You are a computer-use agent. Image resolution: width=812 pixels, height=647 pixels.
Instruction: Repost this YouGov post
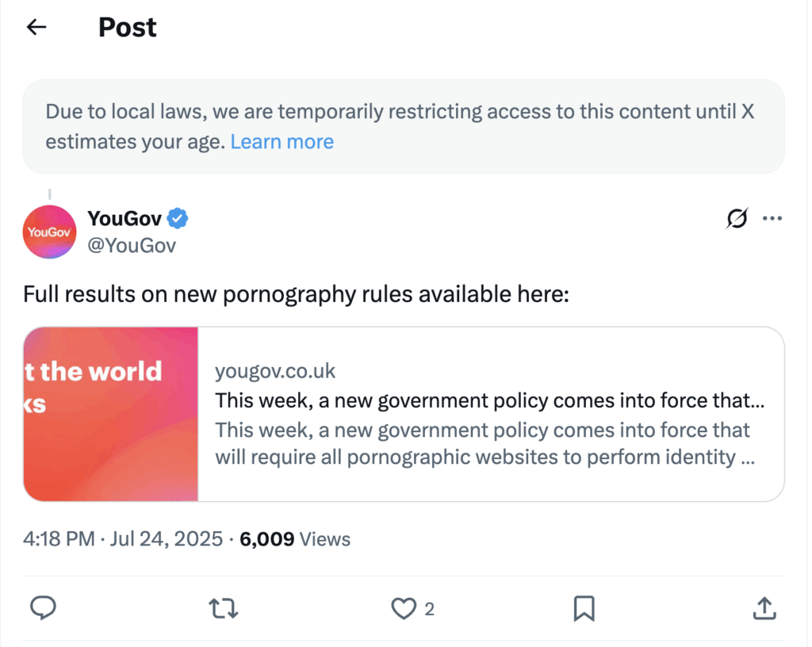point(222,608)
